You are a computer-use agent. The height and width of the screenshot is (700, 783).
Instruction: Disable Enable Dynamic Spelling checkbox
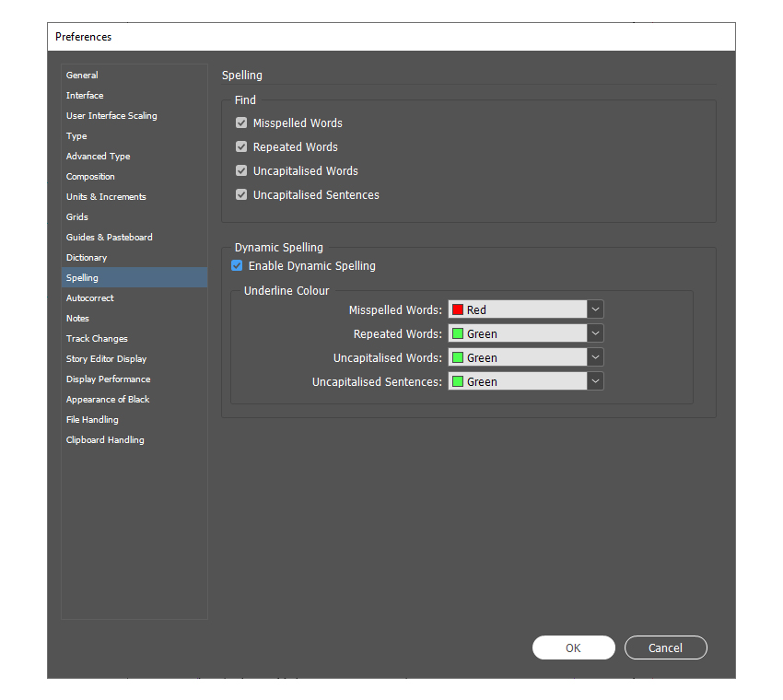tap(237, 265)
